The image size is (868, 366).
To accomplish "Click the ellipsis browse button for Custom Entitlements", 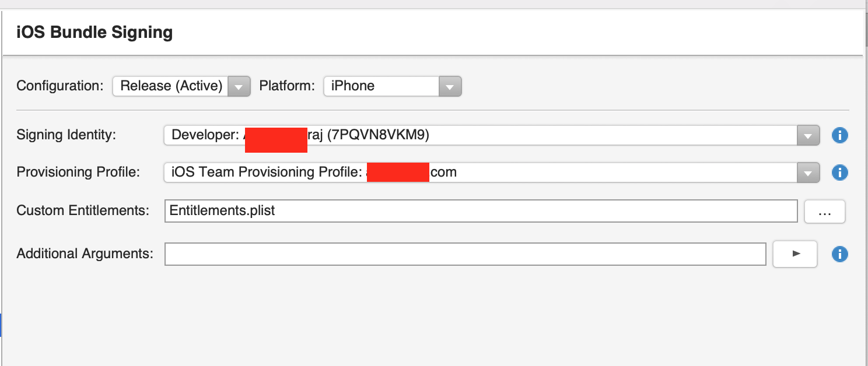I will click(825, 212).
